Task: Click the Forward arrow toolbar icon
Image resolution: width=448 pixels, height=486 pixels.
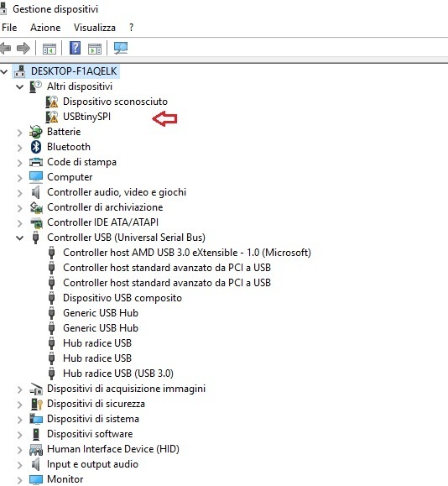Action: [23, 49]
